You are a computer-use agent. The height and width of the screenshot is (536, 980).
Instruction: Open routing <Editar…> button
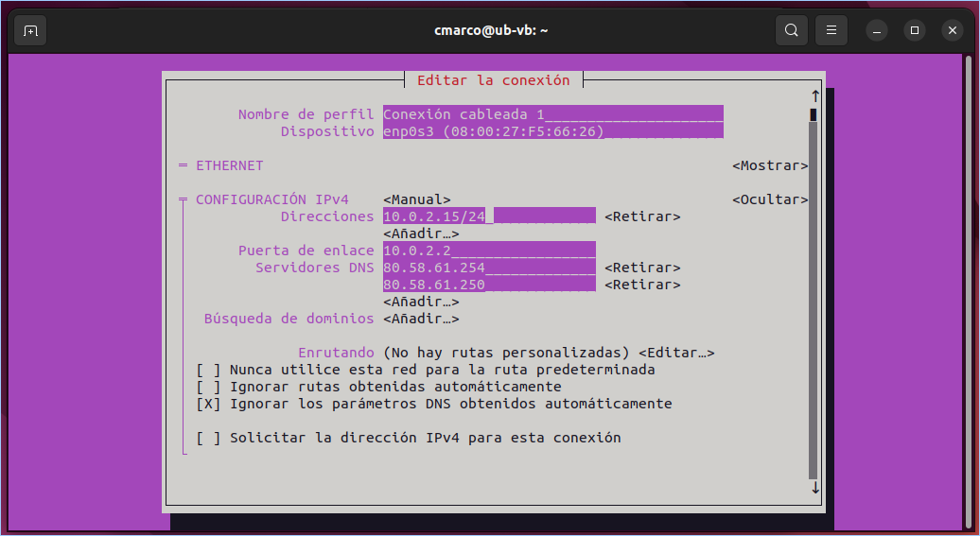click(676, 353)
